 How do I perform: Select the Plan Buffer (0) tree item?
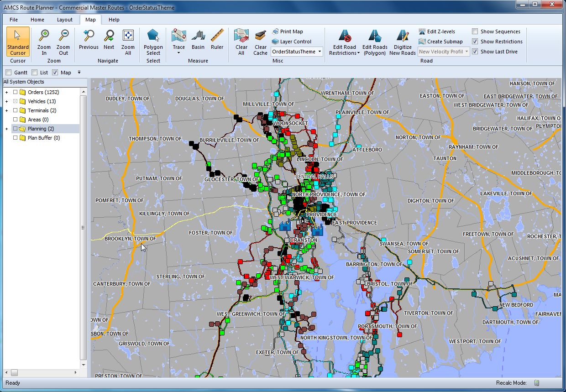(x=44, y=138)
